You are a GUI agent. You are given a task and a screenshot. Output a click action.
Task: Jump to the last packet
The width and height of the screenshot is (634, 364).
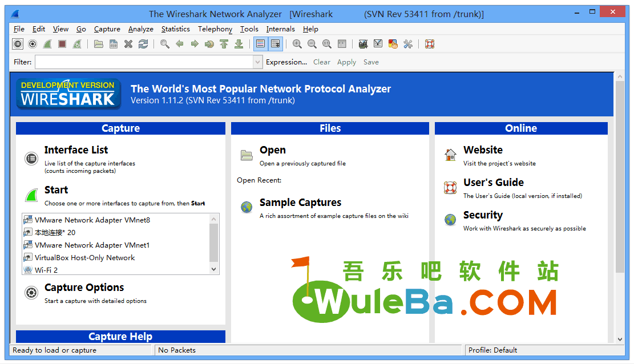pos(239,44)
